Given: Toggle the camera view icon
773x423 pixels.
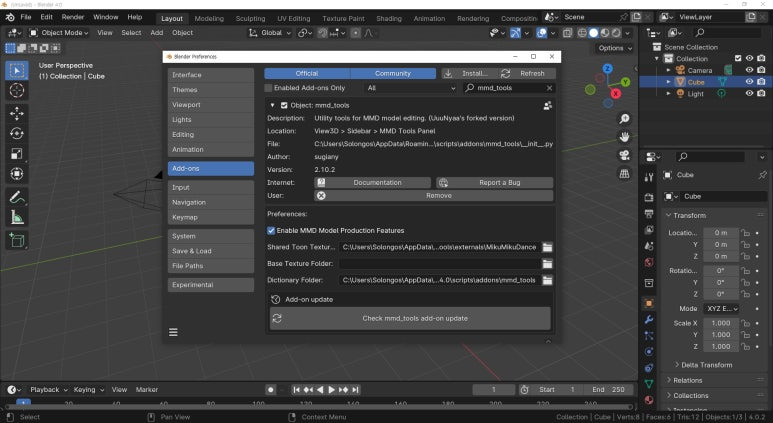Looking at the screenshot, I should coord(624,155).
